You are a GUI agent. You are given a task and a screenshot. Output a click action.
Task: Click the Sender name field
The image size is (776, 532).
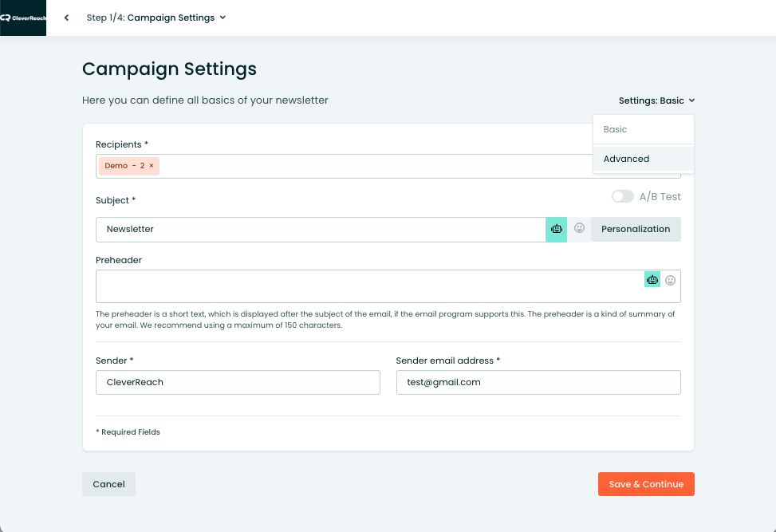click(238, 382)
